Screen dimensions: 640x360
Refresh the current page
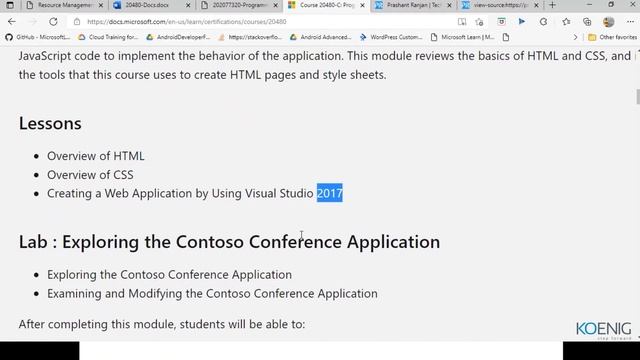tap(53, 22)
